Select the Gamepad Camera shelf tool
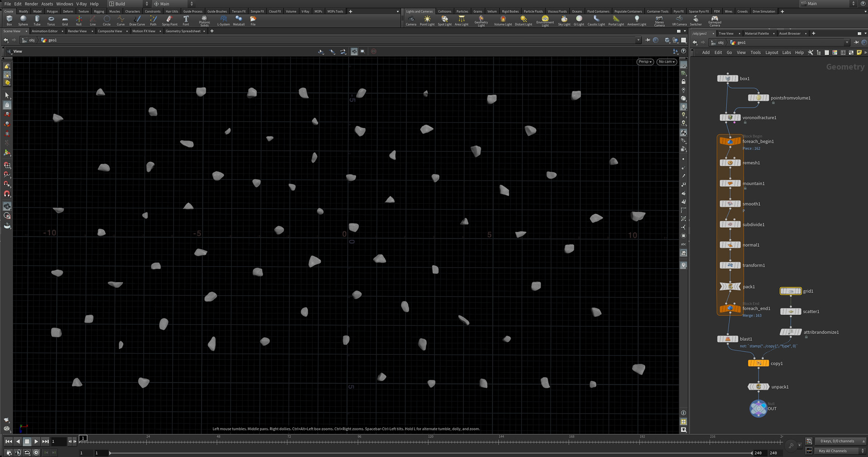 [x=715, y=21]
